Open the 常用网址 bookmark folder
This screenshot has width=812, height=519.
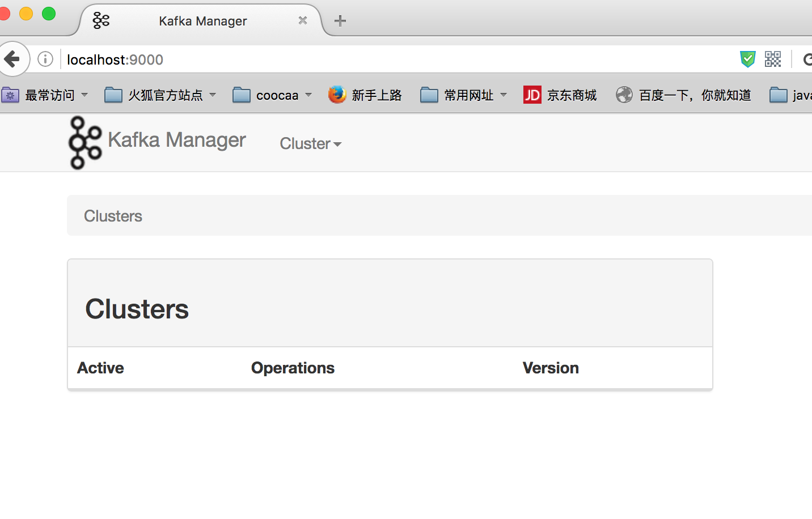pos(464,95)
